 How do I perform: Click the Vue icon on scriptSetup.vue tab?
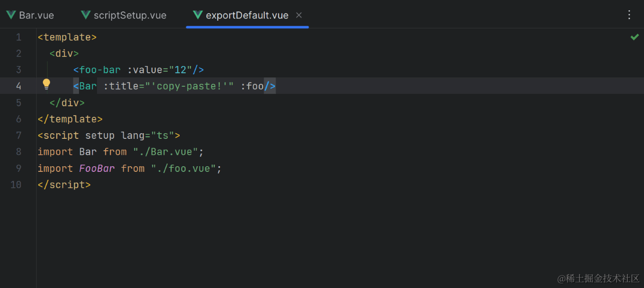point(86,15)
